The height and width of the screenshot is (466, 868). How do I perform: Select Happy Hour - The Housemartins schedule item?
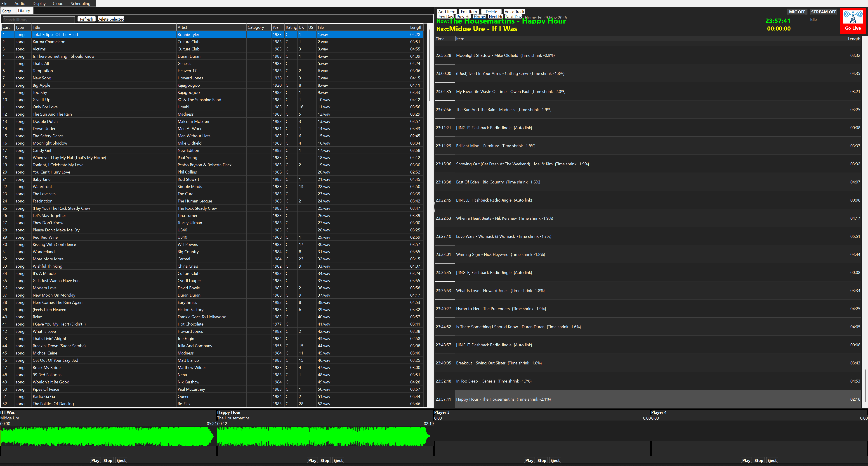648,399
